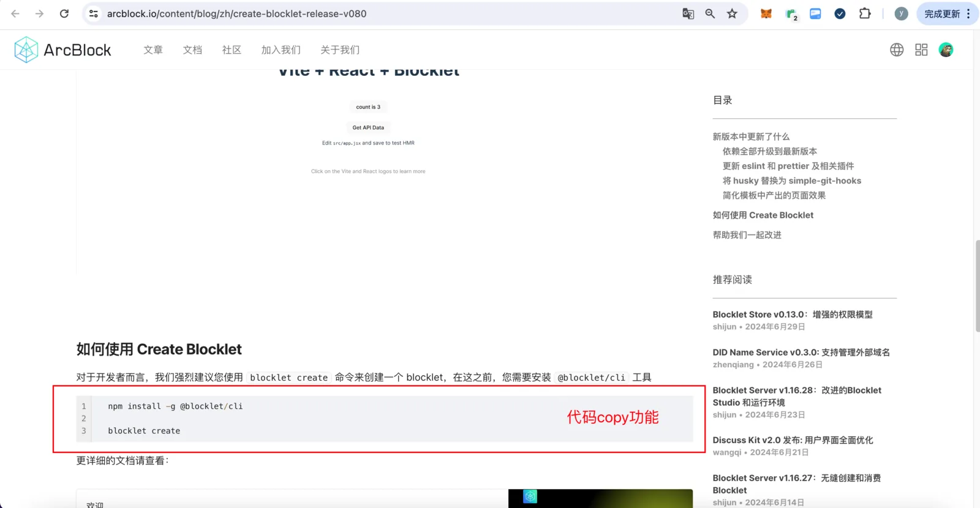Screen dimensions: 980x508
Task: Jump to 帮助我们一起改进 section
Action: [747, 234]
